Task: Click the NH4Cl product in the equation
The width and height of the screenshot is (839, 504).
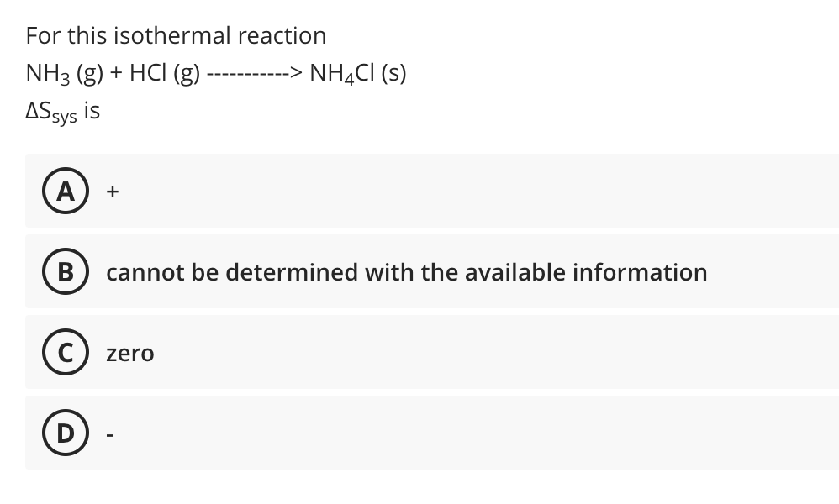Action: pos(356,73)
